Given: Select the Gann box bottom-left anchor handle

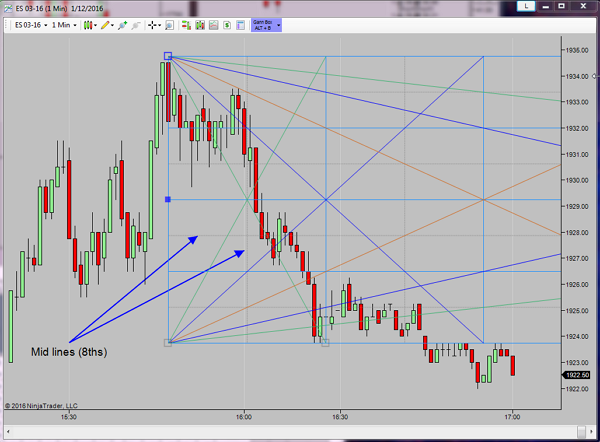Looking at the screenshot, I should click(x=168, y=343).
